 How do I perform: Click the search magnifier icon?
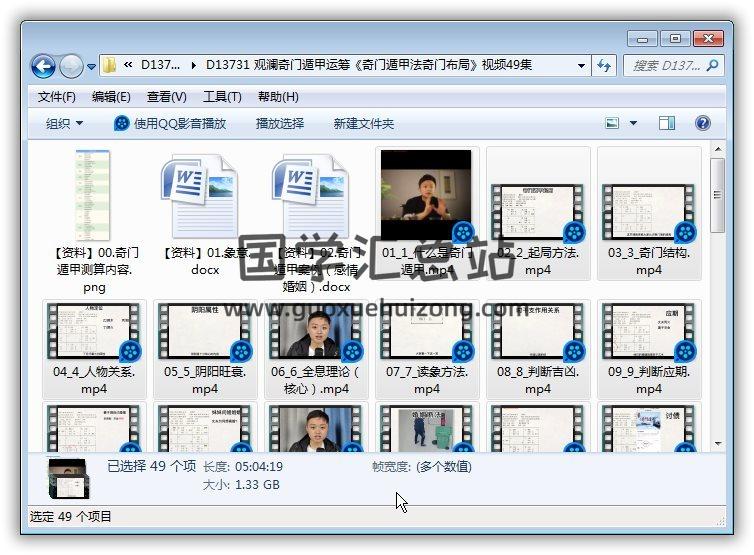point(712,66)
